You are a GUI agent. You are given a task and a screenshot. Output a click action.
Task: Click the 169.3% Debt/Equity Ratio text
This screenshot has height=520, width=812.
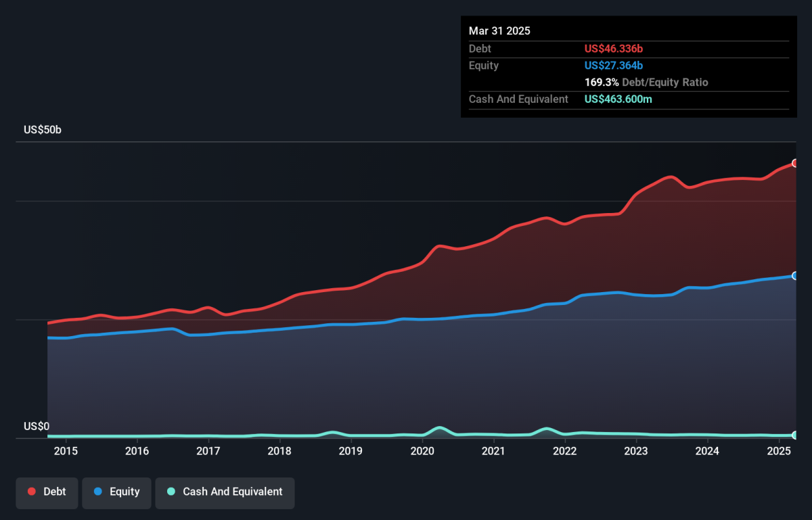tap(646, 82)
